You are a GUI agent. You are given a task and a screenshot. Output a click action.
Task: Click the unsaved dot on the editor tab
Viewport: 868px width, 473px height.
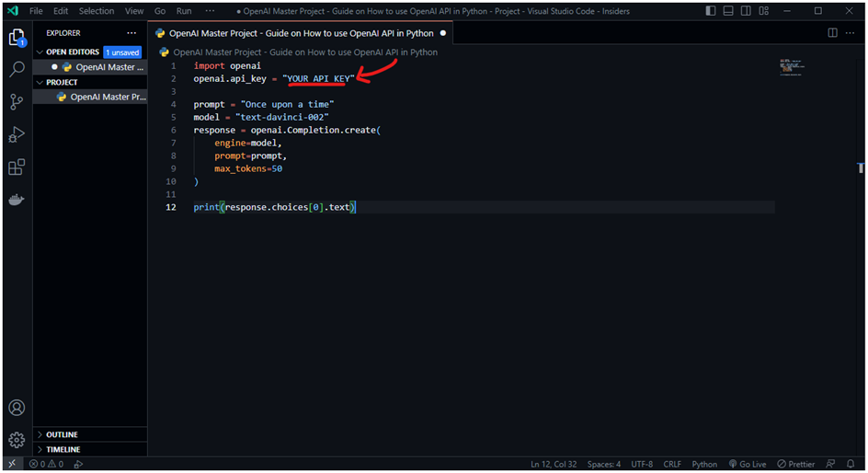tap(443, 33)
